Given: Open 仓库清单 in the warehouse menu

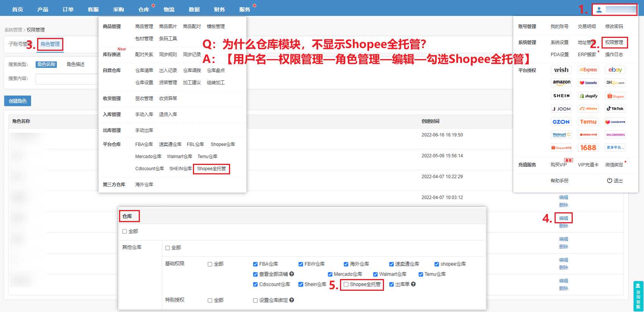Looking at the screenshot, I should [x=144, y=71].
